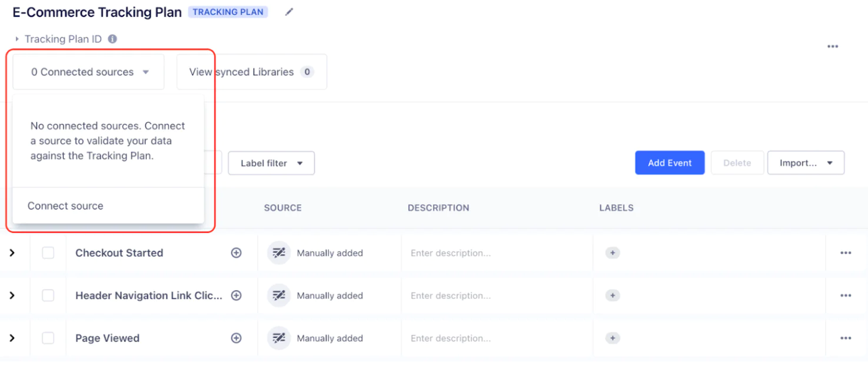Click the pencil edit icon beside plan title
The image size is (868, 366).
(x=289, y=12)
